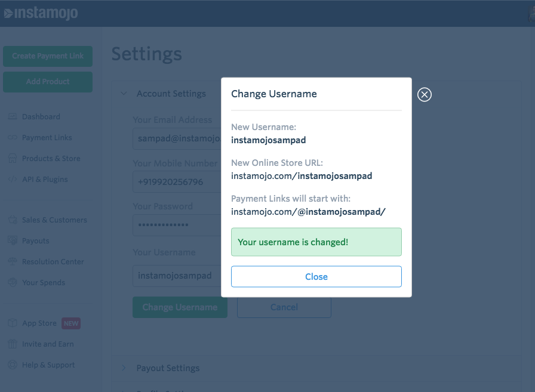Click the Payouts icon in sidebar
Viewport: 535px width, 392px height.
click(x=12, y=241)
